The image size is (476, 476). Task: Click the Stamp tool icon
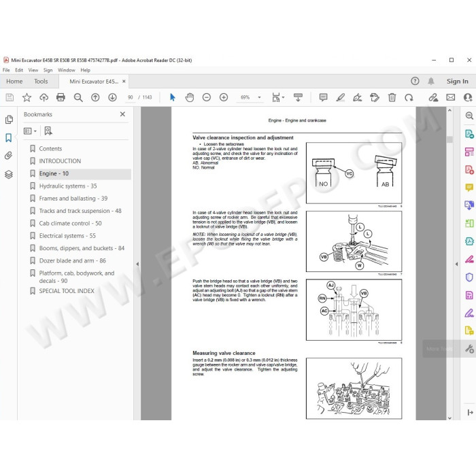pyautogui.click(x=375, y=97)
